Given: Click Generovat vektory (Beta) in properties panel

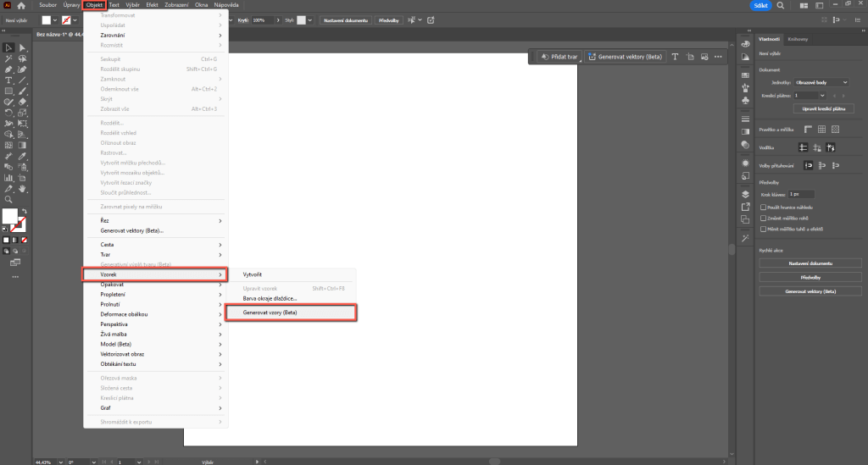Looking at the screenshot, I should tap(810, 291).
